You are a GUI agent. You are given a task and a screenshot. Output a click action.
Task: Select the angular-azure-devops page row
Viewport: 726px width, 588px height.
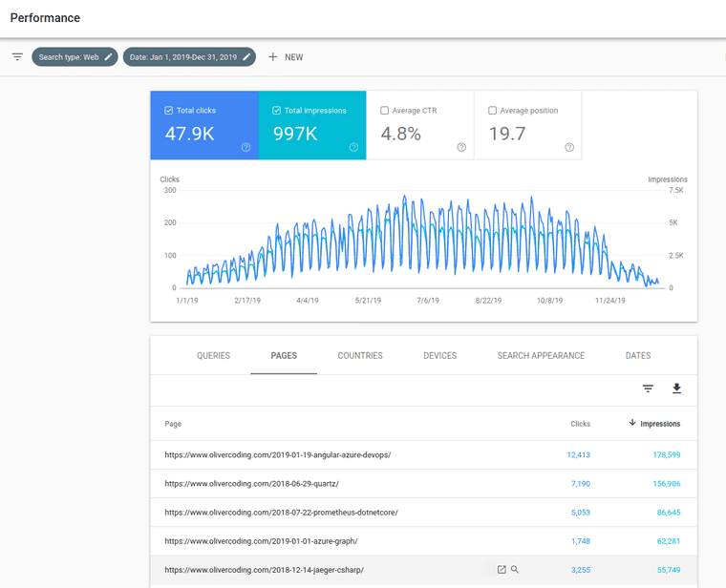[277, 455]
